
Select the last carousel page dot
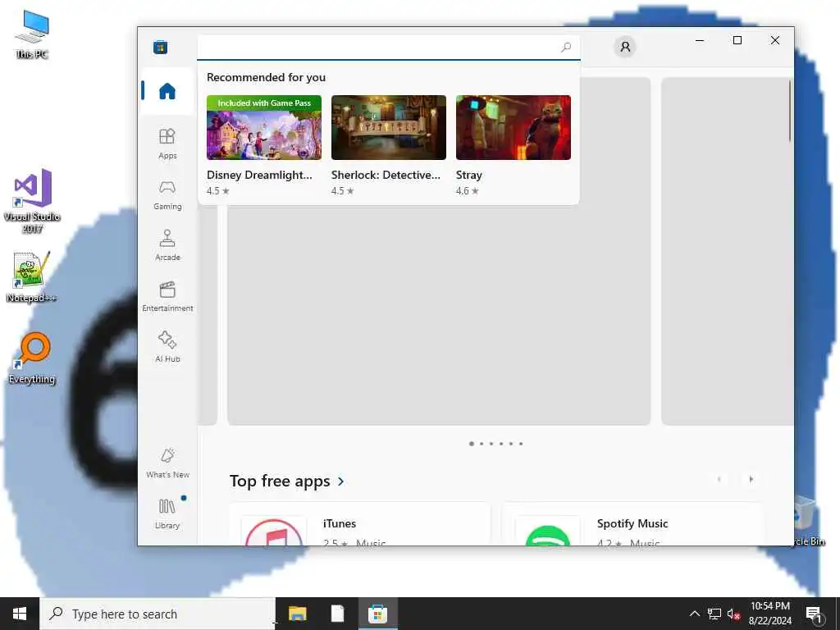[x=521, y=444]
